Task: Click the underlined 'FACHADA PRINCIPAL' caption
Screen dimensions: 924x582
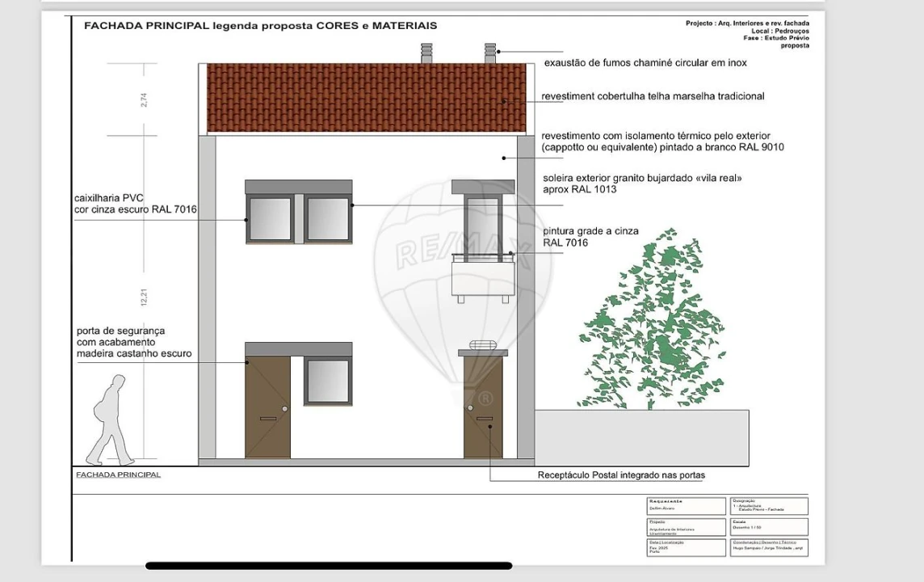Action: pos(118,474)
